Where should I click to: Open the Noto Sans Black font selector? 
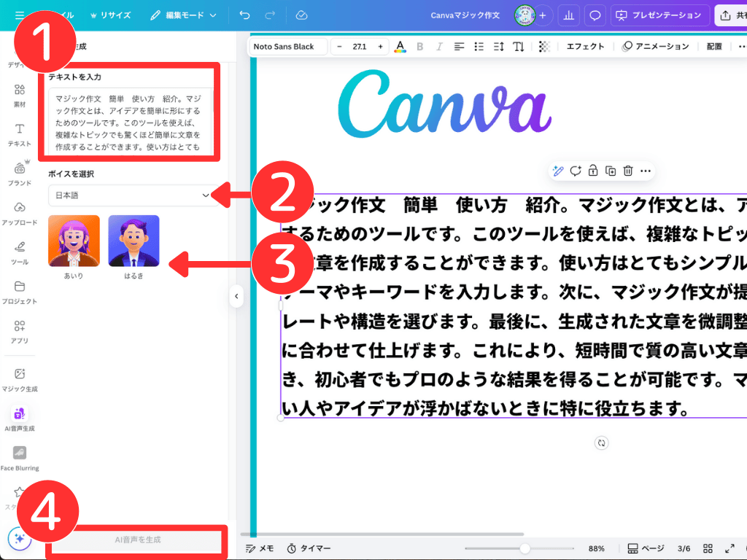[x=287, y=46]
